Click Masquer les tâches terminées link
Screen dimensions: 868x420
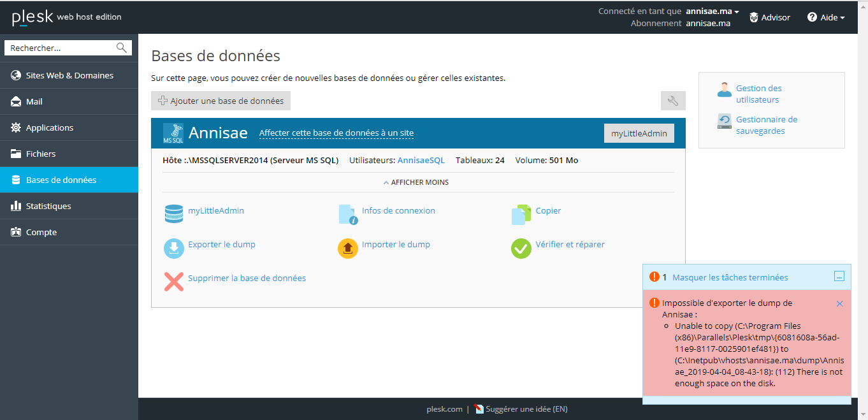pyautogui.click(x=730, y=277)
